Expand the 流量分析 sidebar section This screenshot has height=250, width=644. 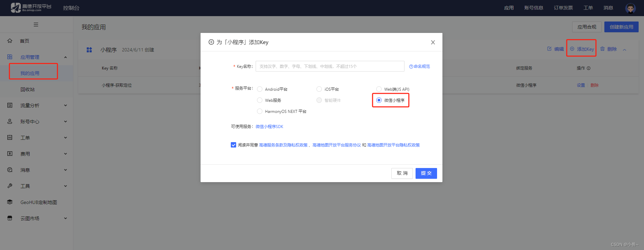tap(66, 105)
